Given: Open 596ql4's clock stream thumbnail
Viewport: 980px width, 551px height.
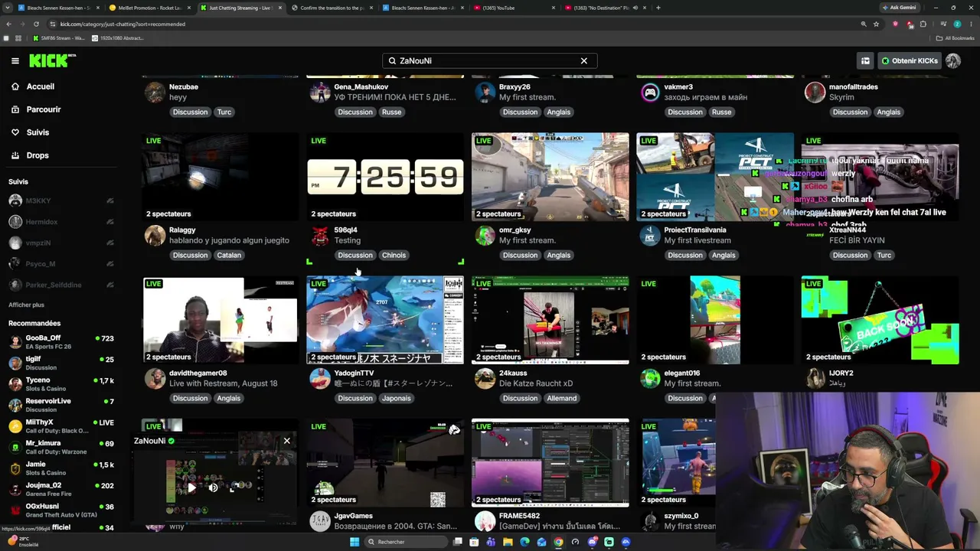Looking at the screenshot, I should [x=385, y=177].
